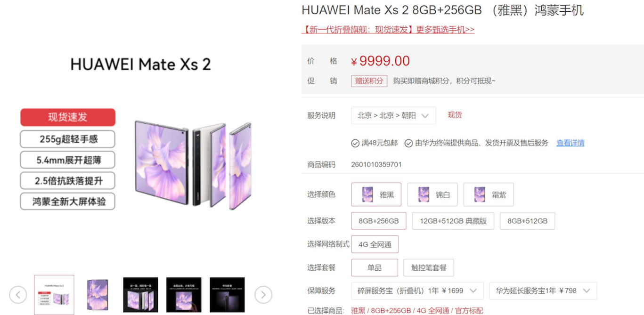Choose the 霜紫 color option
The width and height of the screenshot is (644, 315).
point(489,194)
